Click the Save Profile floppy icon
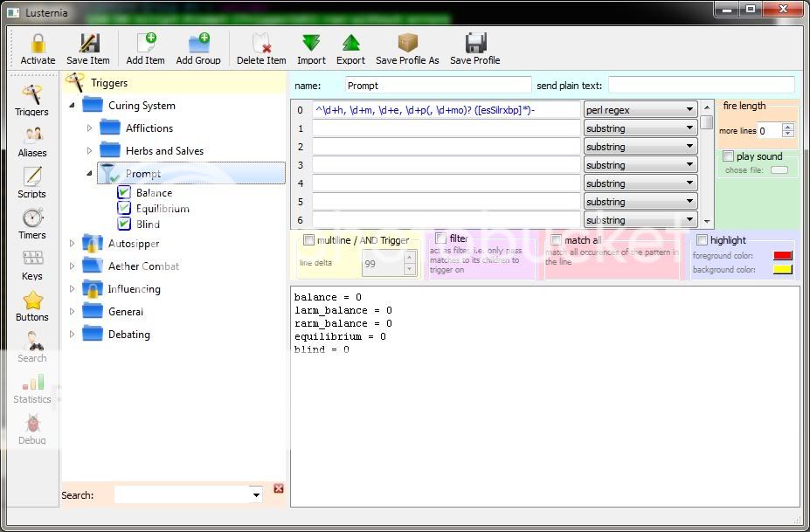This screenshot has width=810, height=532. pyautogui.click(x=475, y=44)
